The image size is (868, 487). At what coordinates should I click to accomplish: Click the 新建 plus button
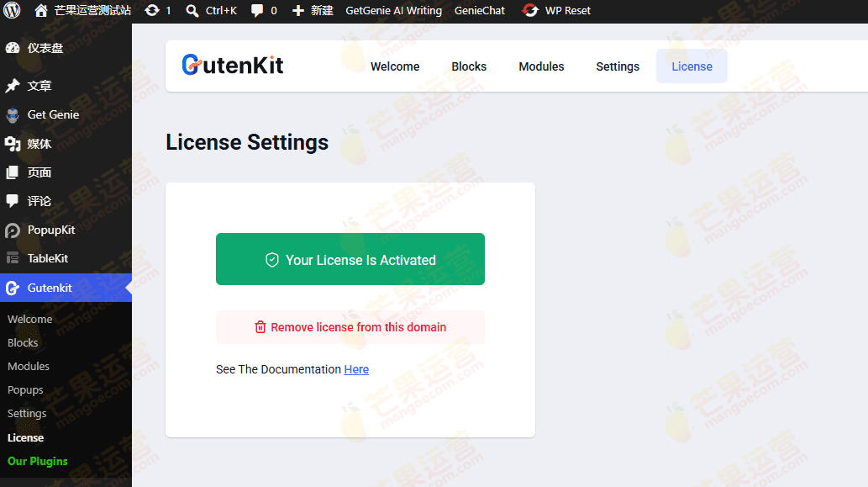tap(313, 10)
